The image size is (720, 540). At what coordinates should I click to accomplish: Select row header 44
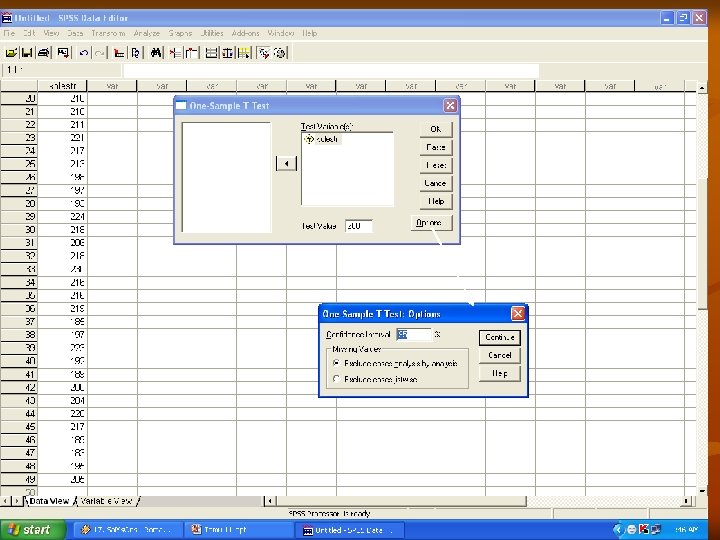tap(19, 414)
